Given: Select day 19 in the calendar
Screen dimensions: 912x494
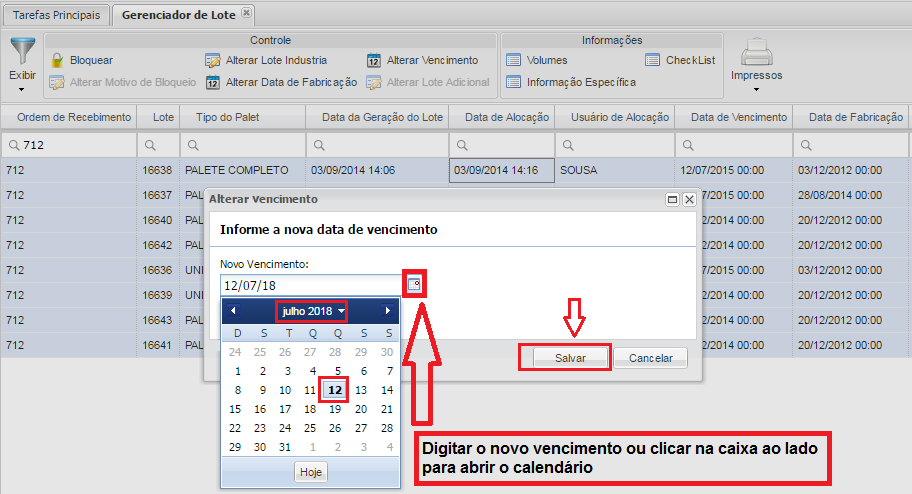Looking at the screenshot, I should click(x=335, y=409).
